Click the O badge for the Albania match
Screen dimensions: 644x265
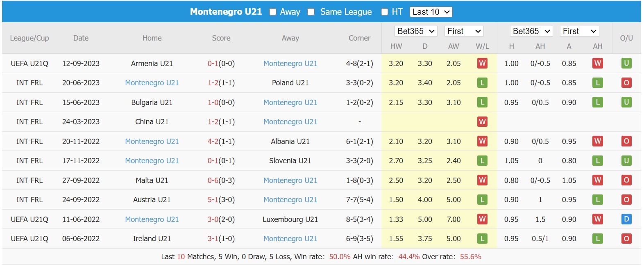tap(626, 141)
